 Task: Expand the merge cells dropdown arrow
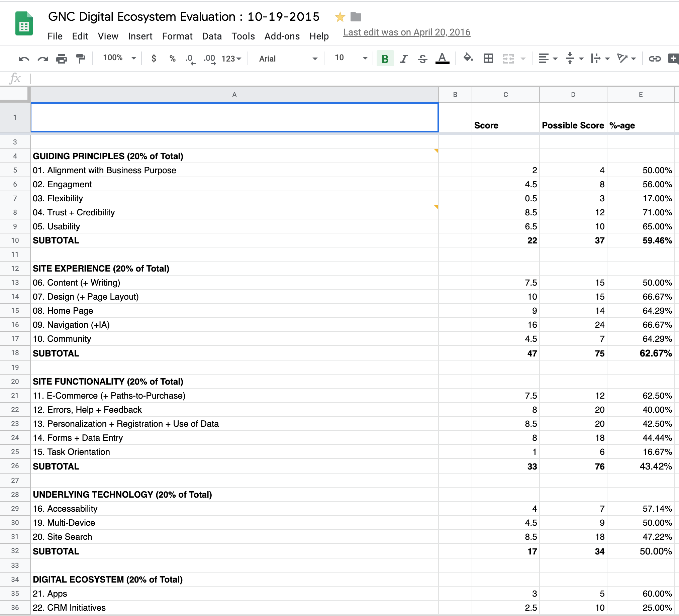coord(523,59)
